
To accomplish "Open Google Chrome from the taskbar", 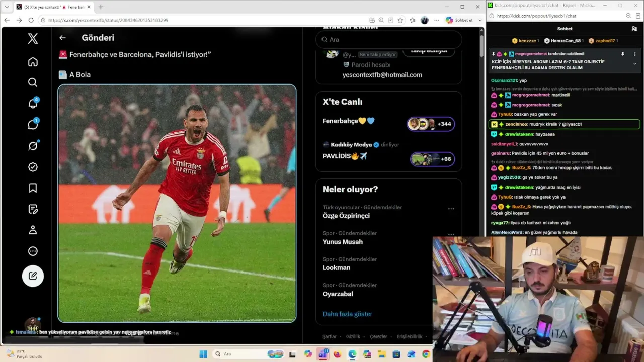I will click(x=426, y=354).
